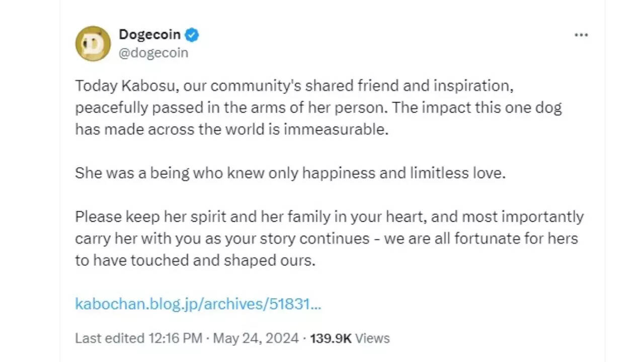Click the word "Views" in footer
Image resolution: width=644 pixels, height=362 pixels.
[373, 338]
